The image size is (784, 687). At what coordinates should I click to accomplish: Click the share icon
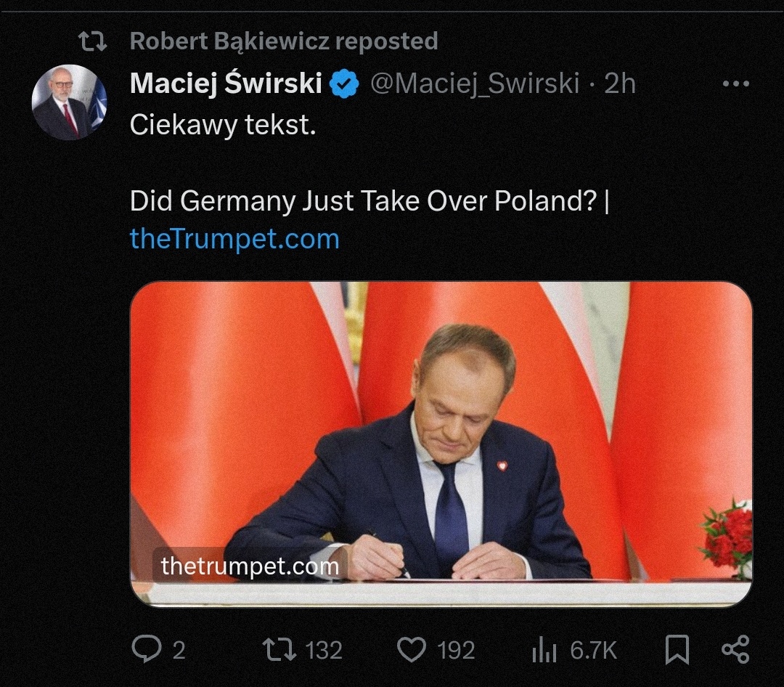pyautogui.click(x=735, y=649)
